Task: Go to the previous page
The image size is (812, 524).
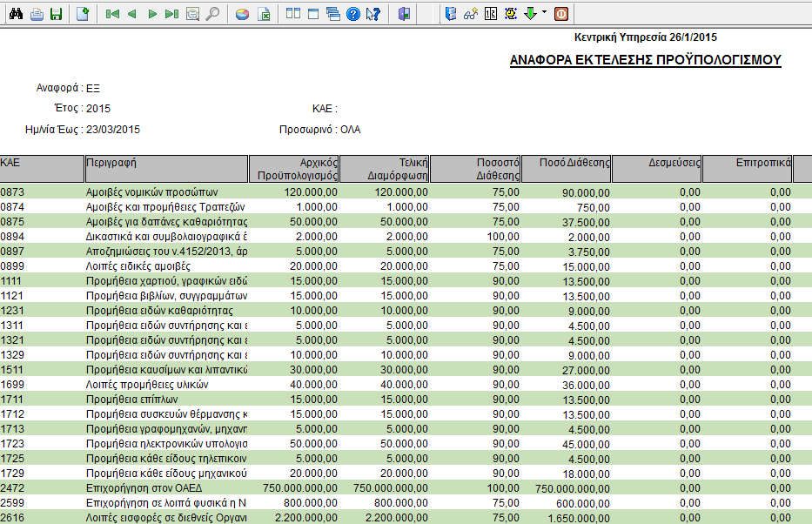Action: pos(132,14)
